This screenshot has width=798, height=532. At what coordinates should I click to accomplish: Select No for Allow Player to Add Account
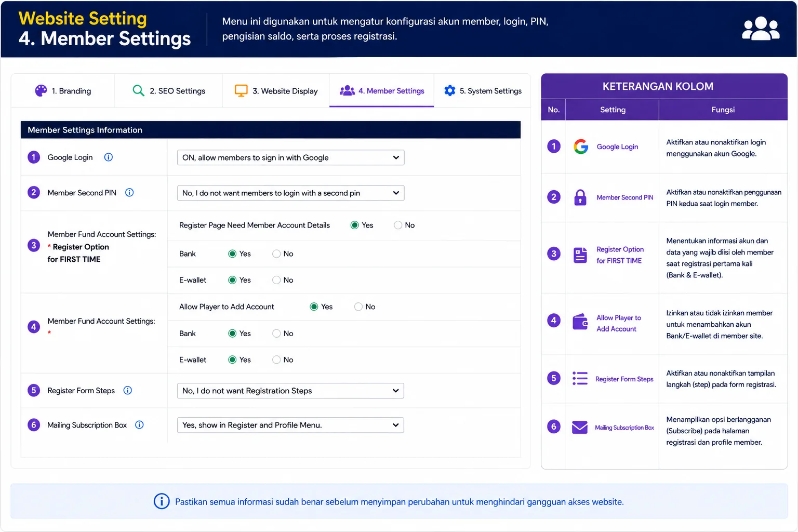click(358, 307)
